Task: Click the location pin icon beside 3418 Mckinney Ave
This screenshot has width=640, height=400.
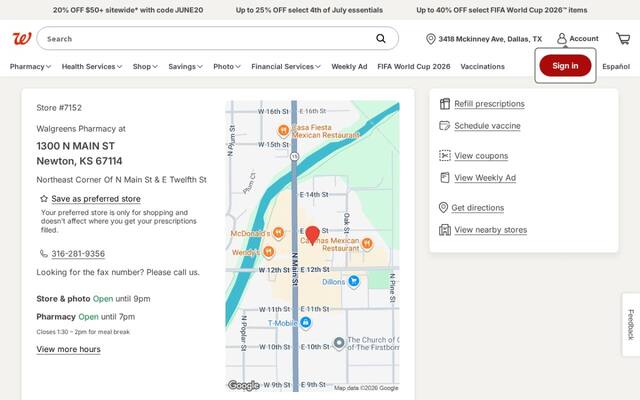Action: pyautogui.click(x=430, y=39)
